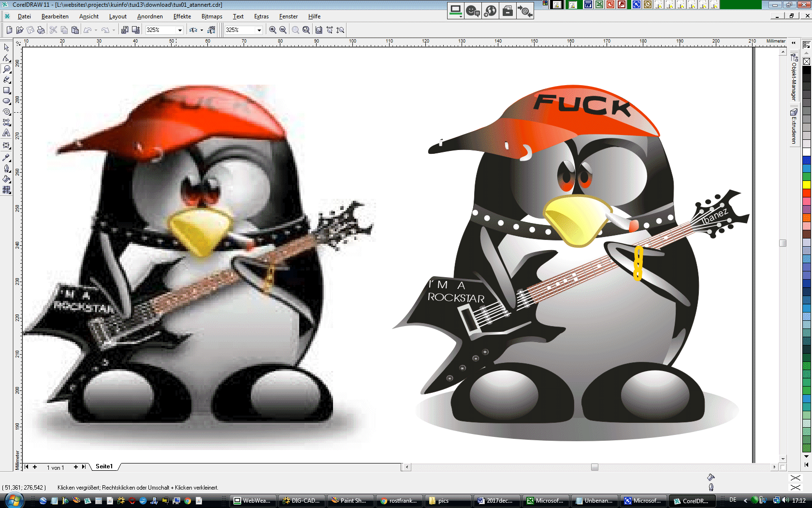Copy the selection to clipboard
This screenshot has height=508, width=812.
[x=64, y=30]
